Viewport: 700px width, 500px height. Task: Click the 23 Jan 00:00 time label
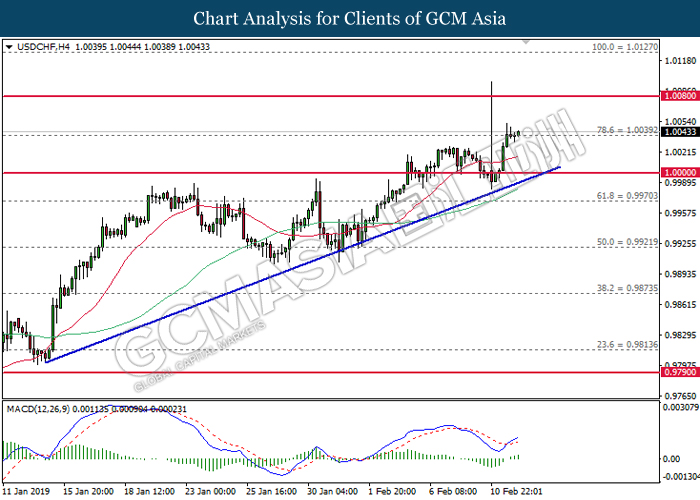(210, 491)
